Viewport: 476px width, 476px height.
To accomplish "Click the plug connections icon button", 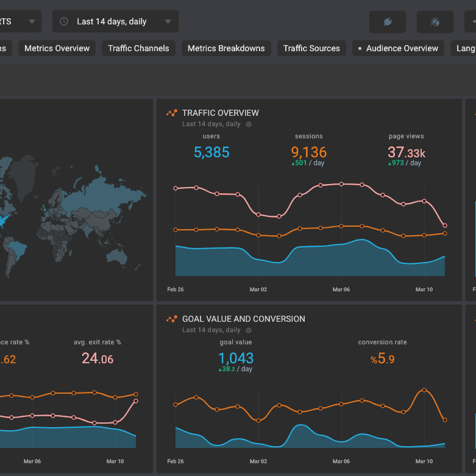I will pyautogui.click(x=388, y=22).
